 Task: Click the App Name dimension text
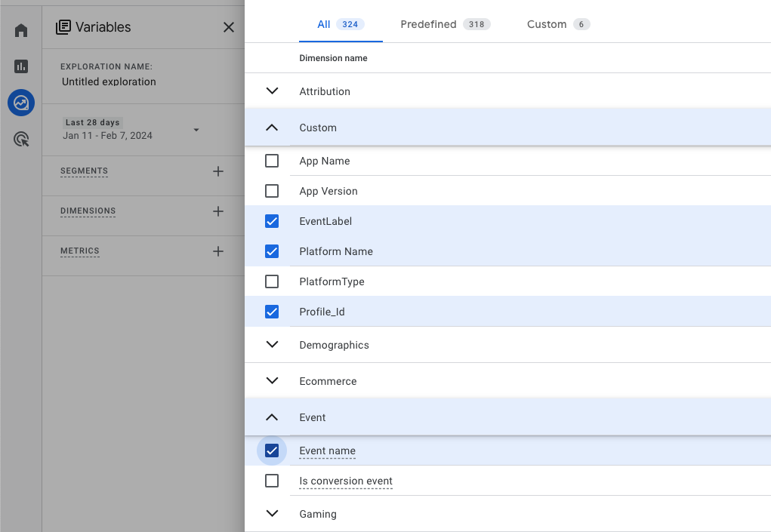pyautogui.click(x=325, y=161)
